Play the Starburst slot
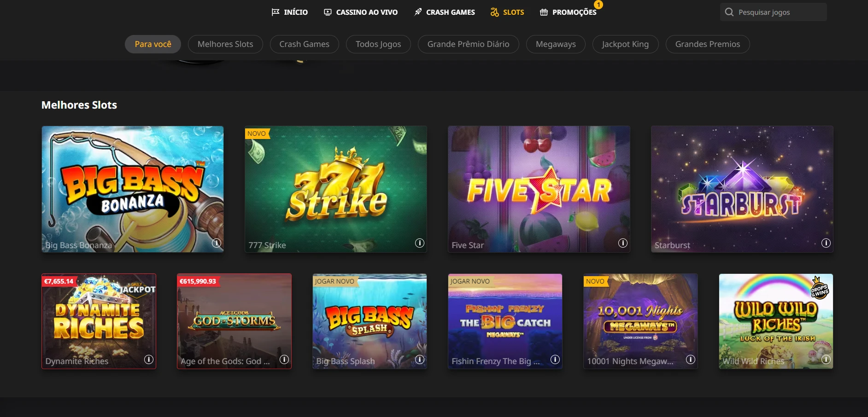 coord(742,189)
